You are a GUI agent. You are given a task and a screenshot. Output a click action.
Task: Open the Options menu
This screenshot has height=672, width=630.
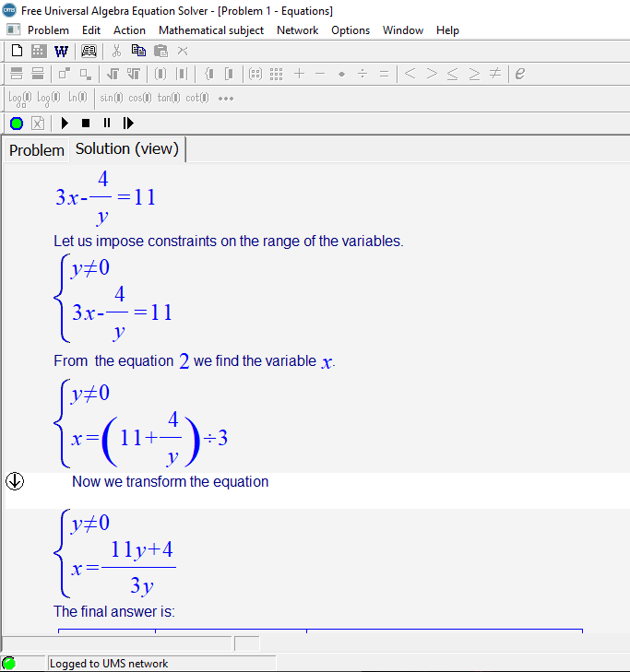click(351, 30)
